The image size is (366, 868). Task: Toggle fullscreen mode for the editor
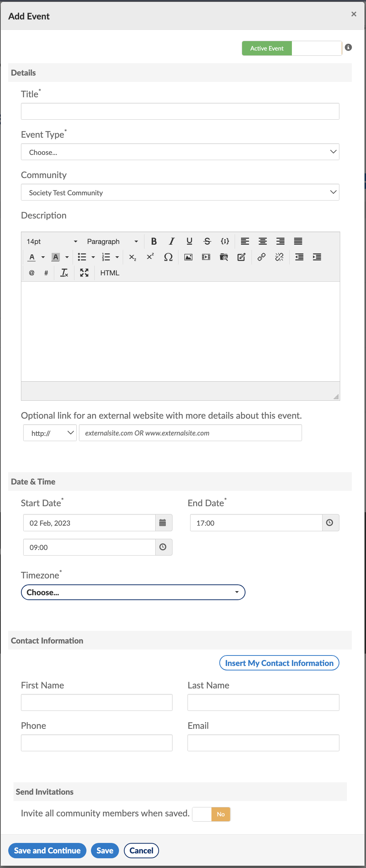tap(84, 273)
